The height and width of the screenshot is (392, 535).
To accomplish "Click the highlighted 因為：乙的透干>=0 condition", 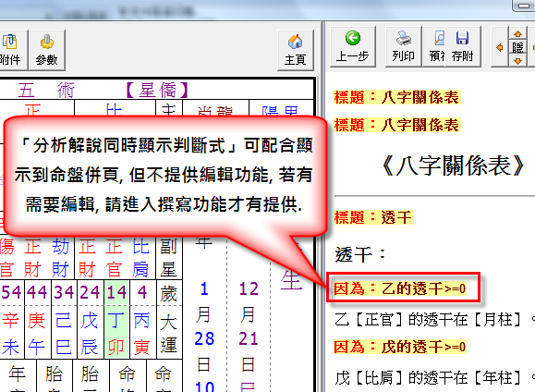I will [x=400, y=288].
